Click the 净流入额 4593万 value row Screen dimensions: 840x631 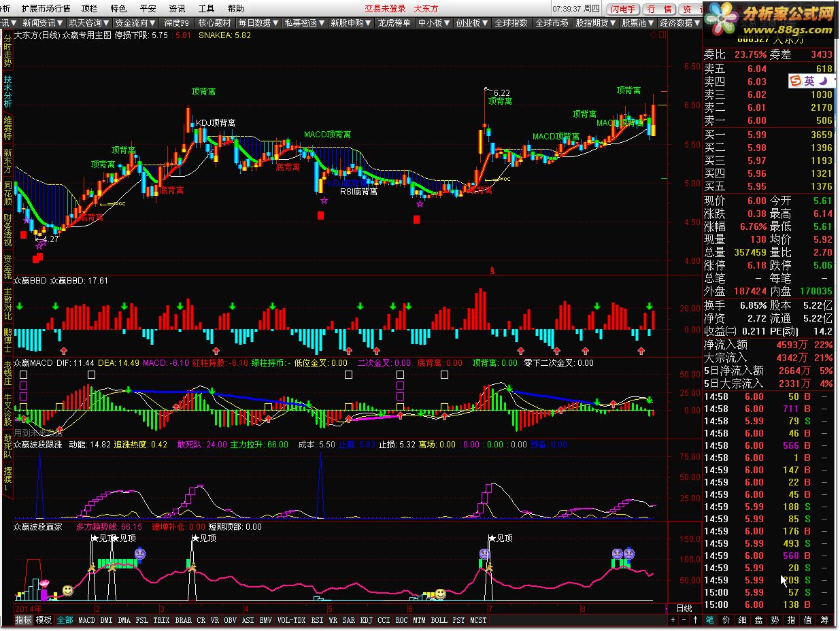click(769, 345)
